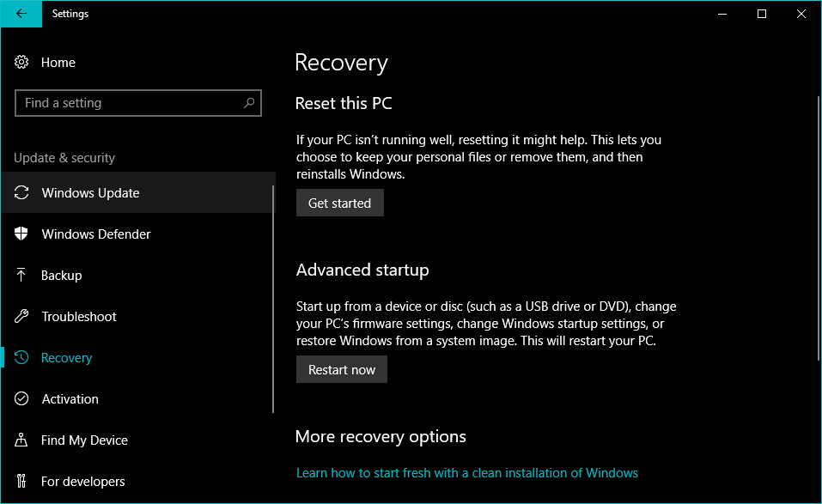Click the Windows Defender shield icon

pos(22,234)
